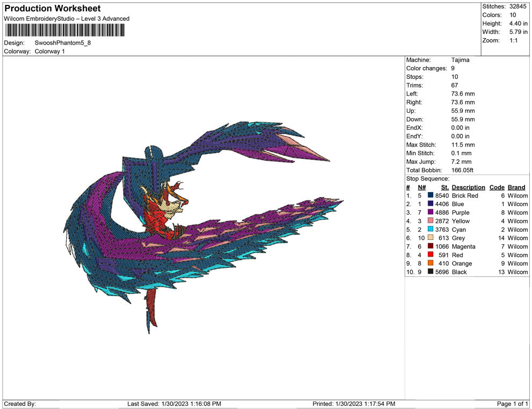
Task: Click the Tajima machine value
Action: 460,60
